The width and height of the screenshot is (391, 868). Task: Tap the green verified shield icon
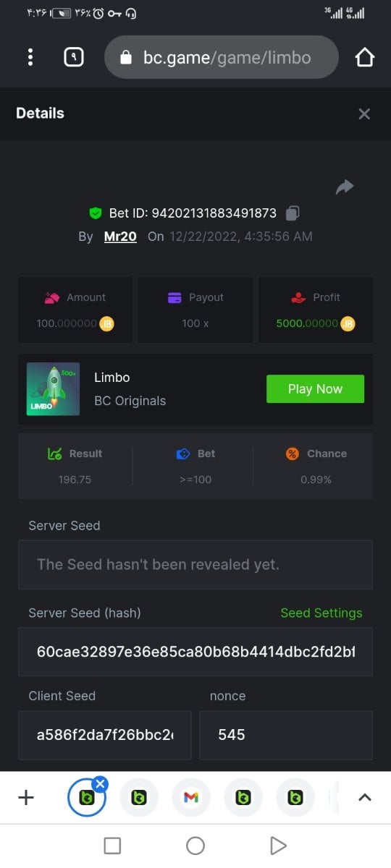pos(95,213)
